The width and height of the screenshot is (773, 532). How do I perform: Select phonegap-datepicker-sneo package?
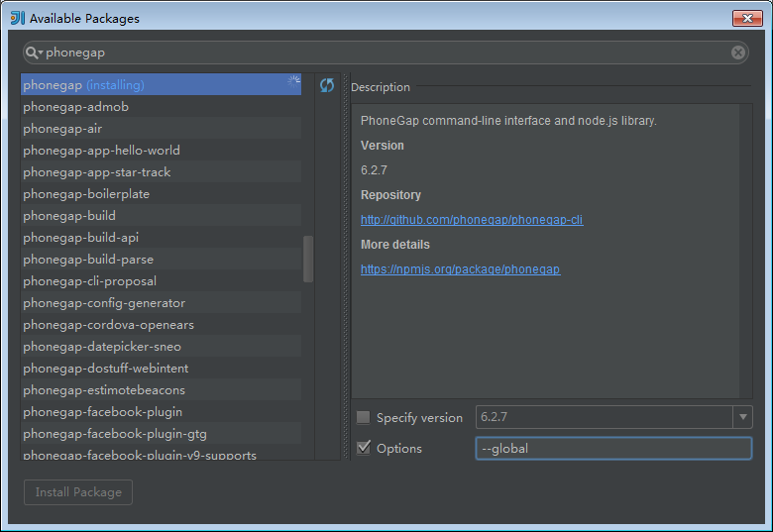pos(161,347)
